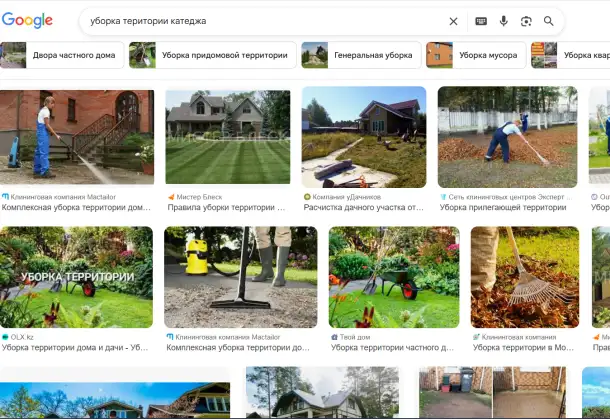Open the yellow vacuum cleaner thumbnail

[240, 277]
